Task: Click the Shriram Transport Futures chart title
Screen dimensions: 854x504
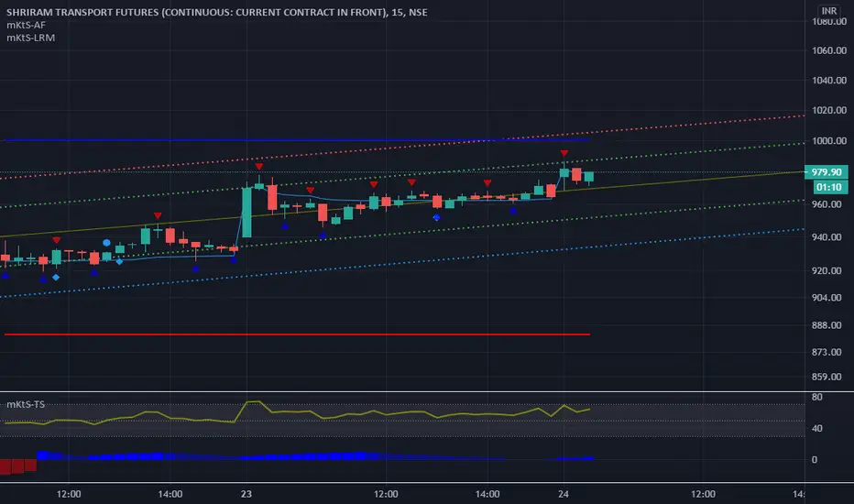Action: [x=217, y=12]
